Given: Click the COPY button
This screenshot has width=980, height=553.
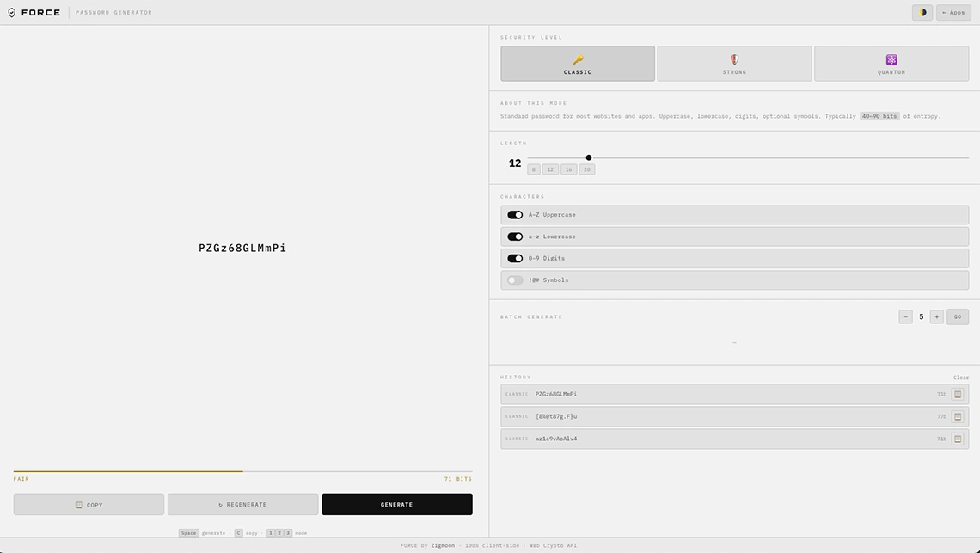Looking at the screenshot, I should 89,504.
